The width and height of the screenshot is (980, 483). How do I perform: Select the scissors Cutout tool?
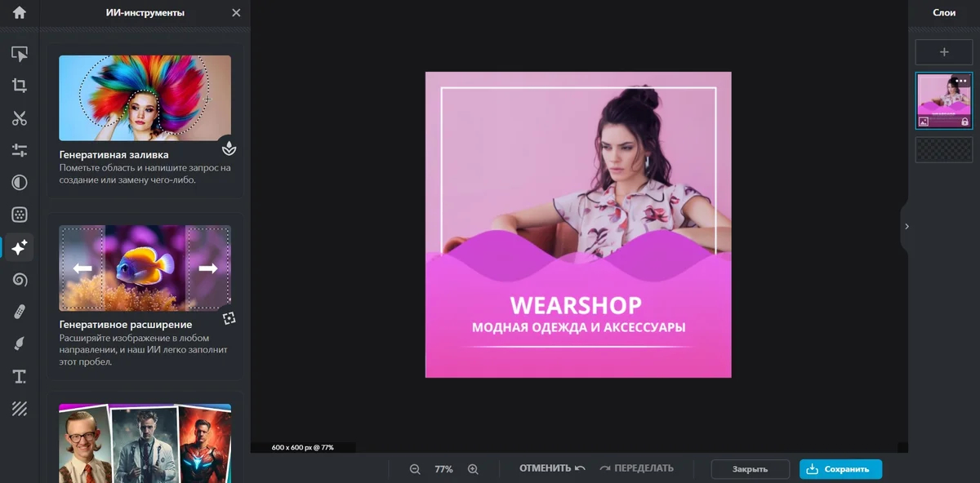pos(19,118)
